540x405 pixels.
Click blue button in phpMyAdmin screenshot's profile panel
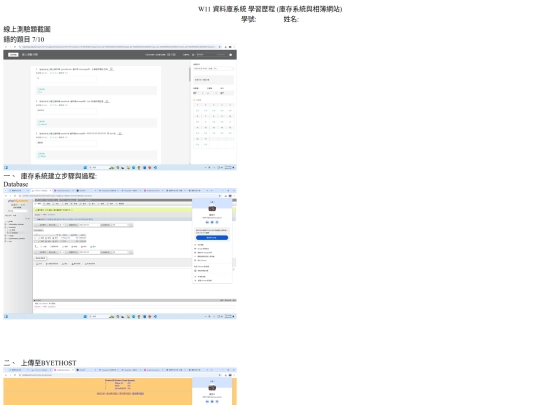pyautogui.click(x=212, y=238)
